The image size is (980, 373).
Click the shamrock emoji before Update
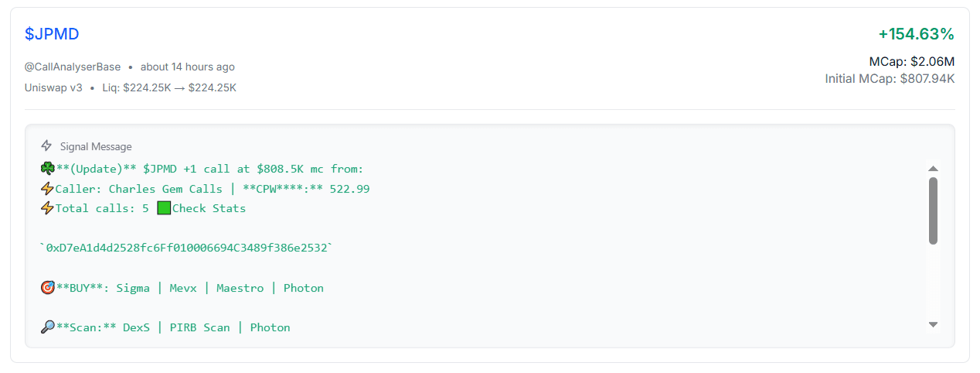[x=47, y=169]
